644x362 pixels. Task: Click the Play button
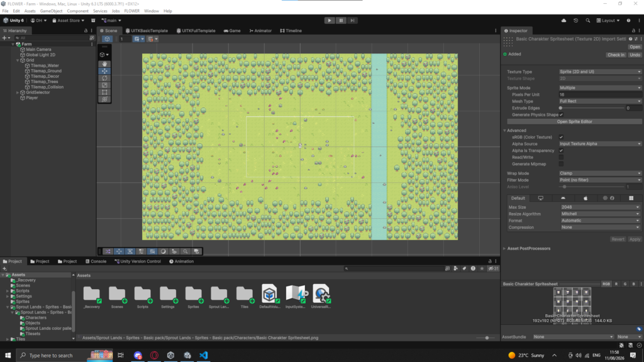(x=330, y=21)
